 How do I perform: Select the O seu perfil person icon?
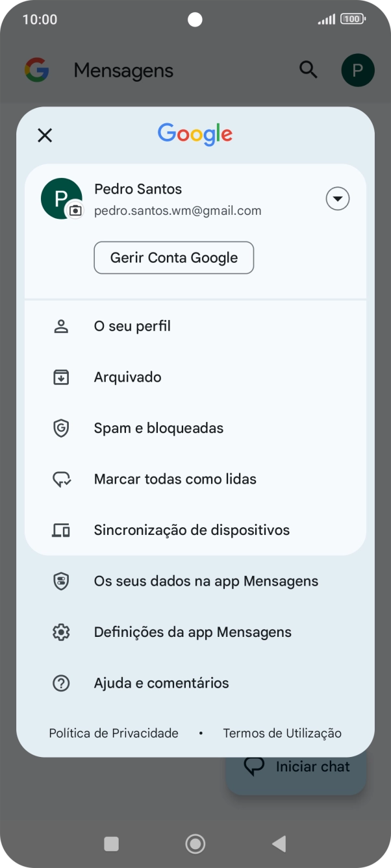coord(60,325)
